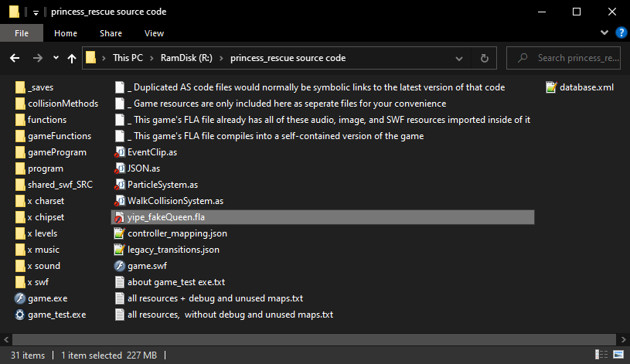Select the yipe_fakeQueen.fla file icon

[x=119, y=217]
